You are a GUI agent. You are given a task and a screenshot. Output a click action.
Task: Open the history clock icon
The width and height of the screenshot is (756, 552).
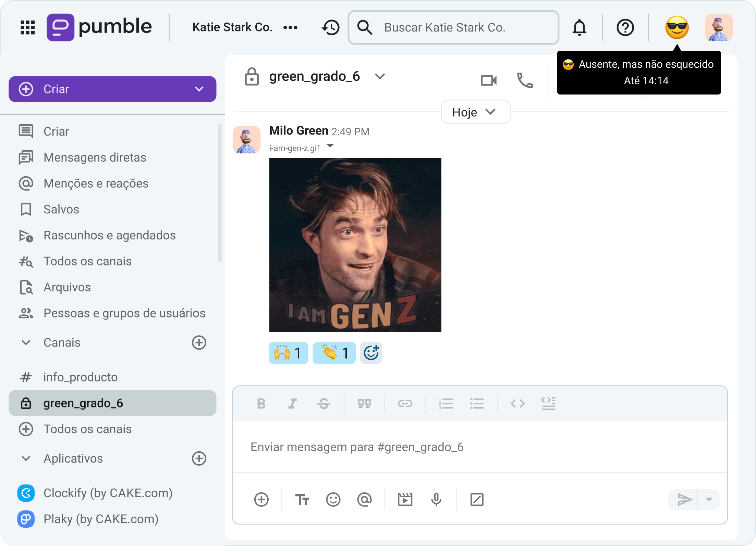pyautogui.click(x=331, y=27)
